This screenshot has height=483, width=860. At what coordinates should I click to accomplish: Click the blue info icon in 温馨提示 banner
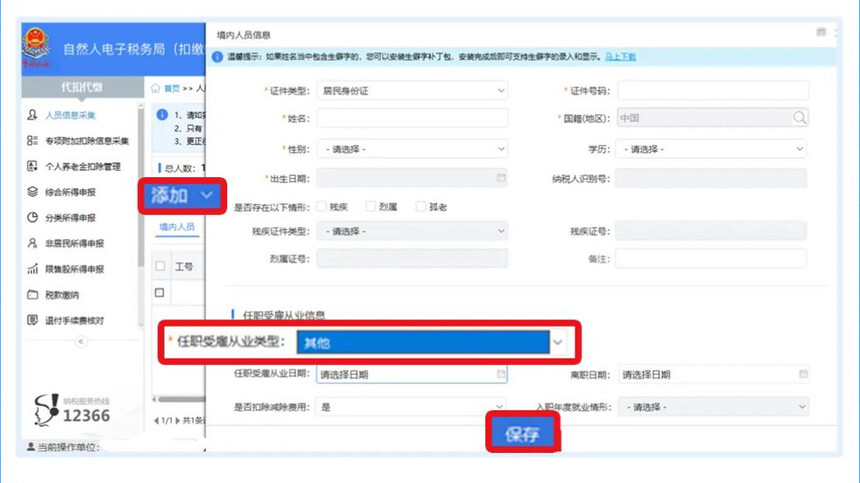217,56
